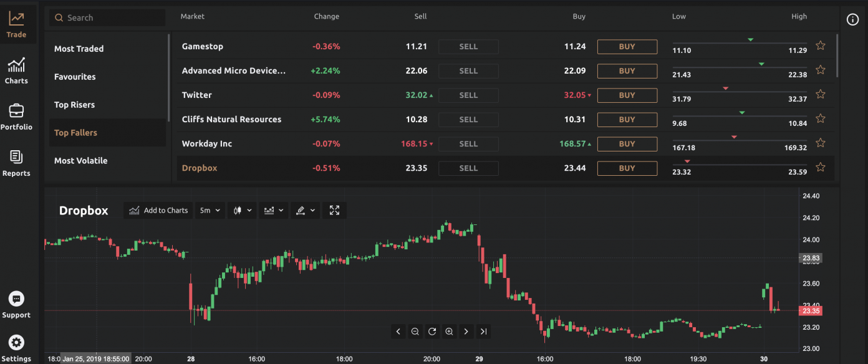Toggle Workday Inc favourite star
This screenshot has height=364, width=868.
point(821,143)
